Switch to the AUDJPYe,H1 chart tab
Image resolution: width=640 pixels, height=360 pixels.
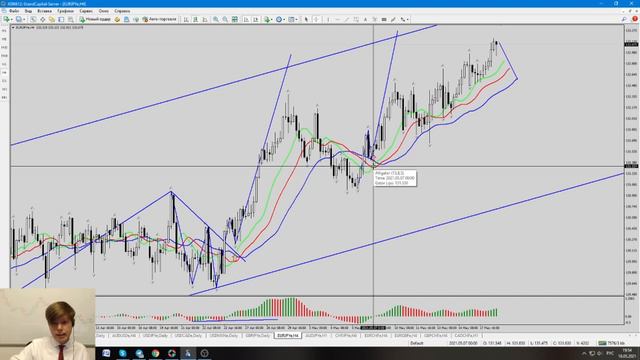pos(317,336)
